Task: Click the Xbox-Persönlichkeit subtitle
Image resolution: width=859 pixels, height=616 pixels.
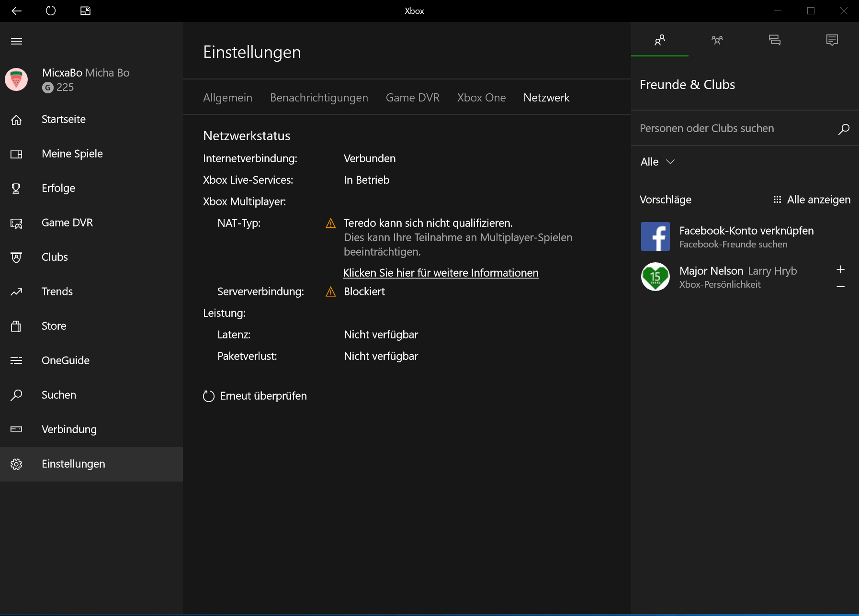Action: click(720, 284)
